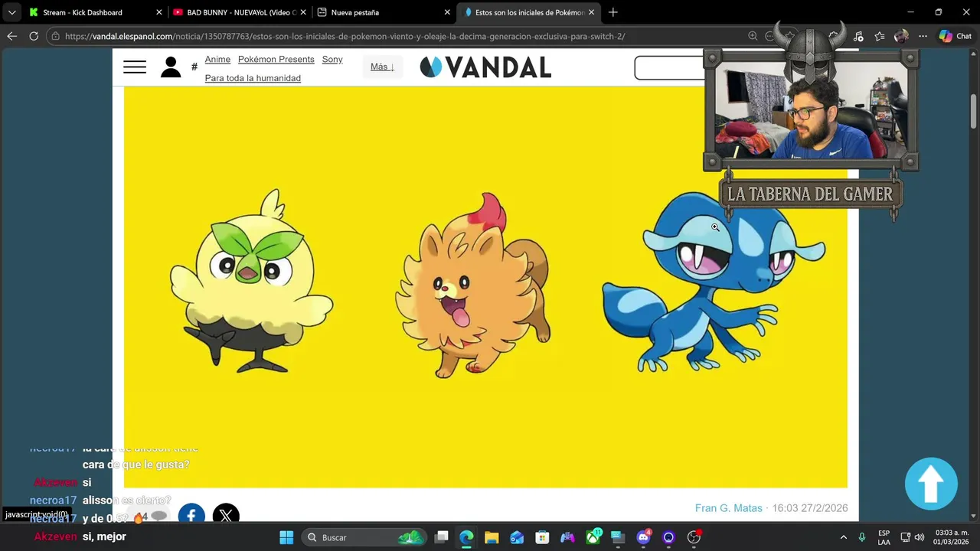Open Outlook mail in taskbar
Image resolution: width=980 pixels, height=551 pixels.
click(x=517, y=537)
